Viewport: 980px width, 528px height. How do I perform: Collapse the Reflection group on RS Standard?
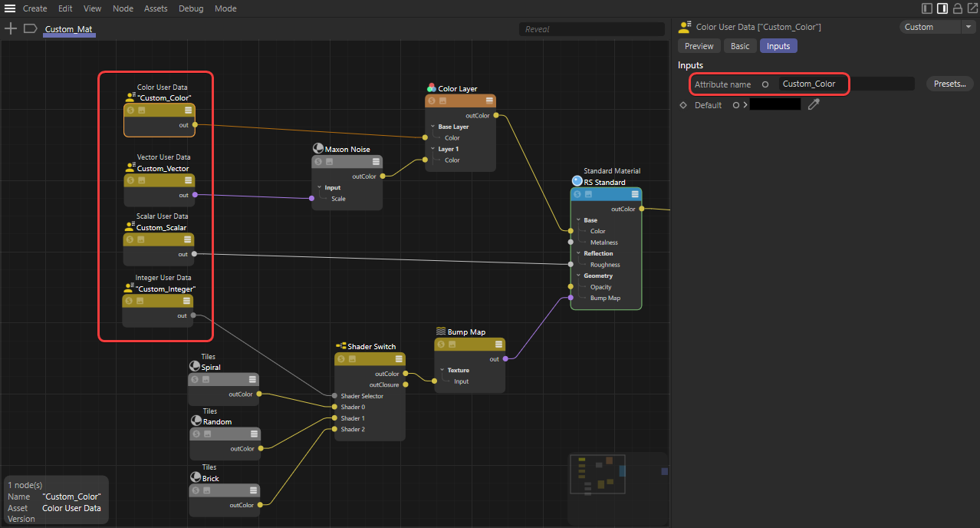click(x=578, y=253)
